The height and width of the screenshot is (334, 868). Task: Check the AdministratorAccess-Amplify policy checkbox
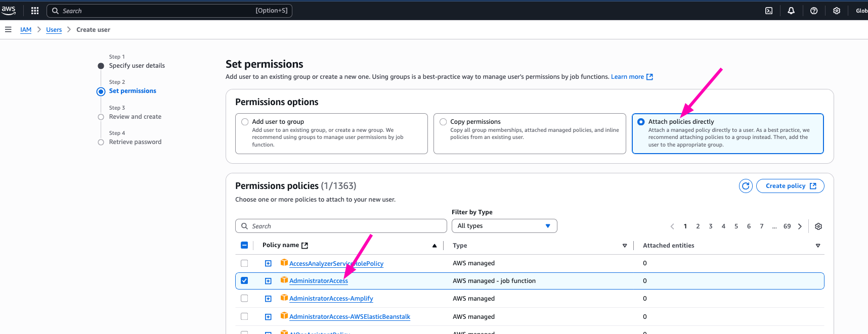coord(244,299)
